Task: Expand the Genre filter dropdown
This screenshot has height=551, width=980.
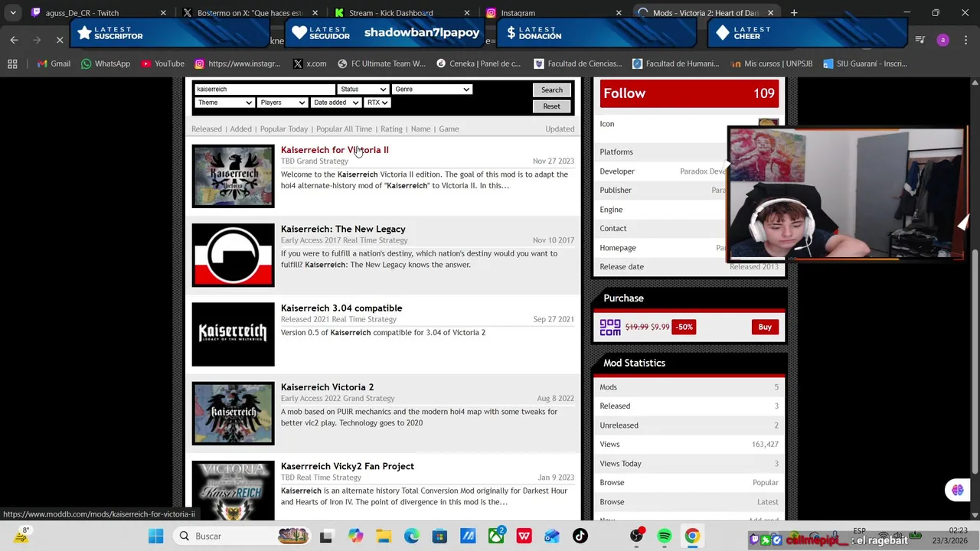Action: point(432,89)
